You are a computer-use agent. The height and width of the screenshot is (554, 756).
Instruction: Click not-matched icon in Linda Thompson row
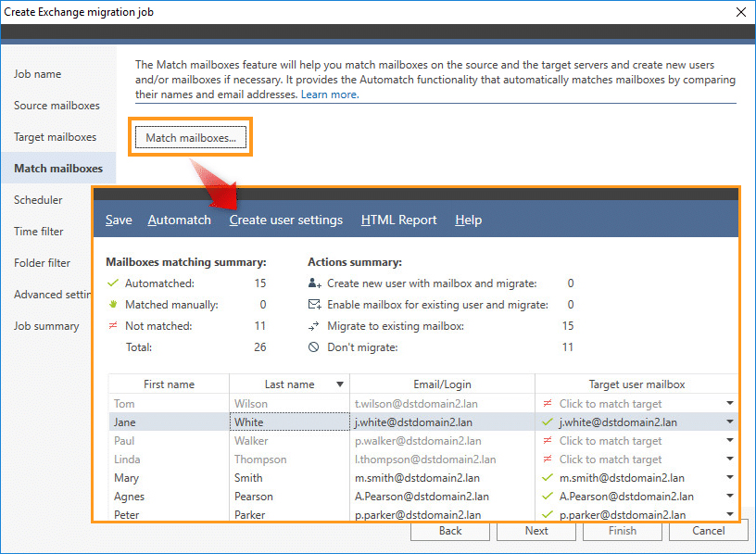coord(548,459)
